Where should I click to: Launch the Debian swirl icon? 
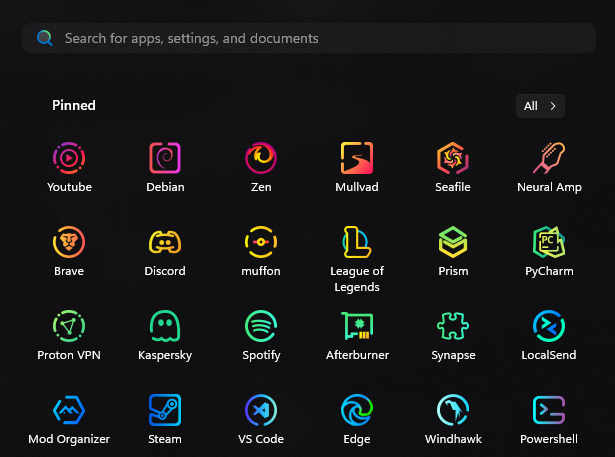(x=165, y=158)
